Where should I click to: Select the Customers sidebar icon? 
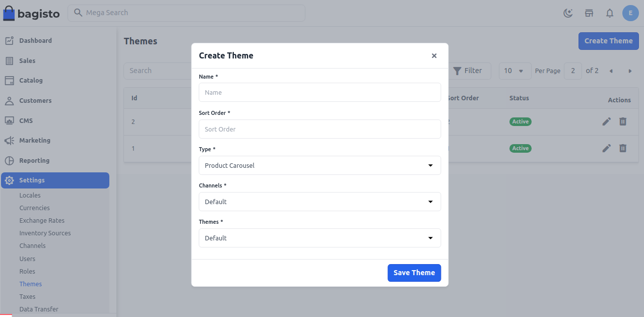click(x=9, y=100)
